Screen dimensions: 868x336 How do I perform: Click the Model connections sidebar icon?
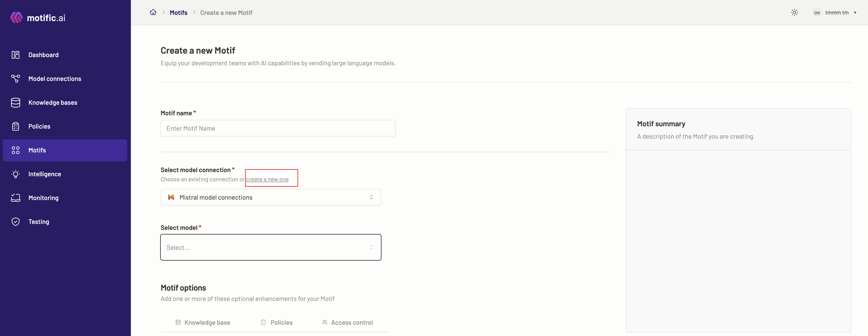[16, 79]
